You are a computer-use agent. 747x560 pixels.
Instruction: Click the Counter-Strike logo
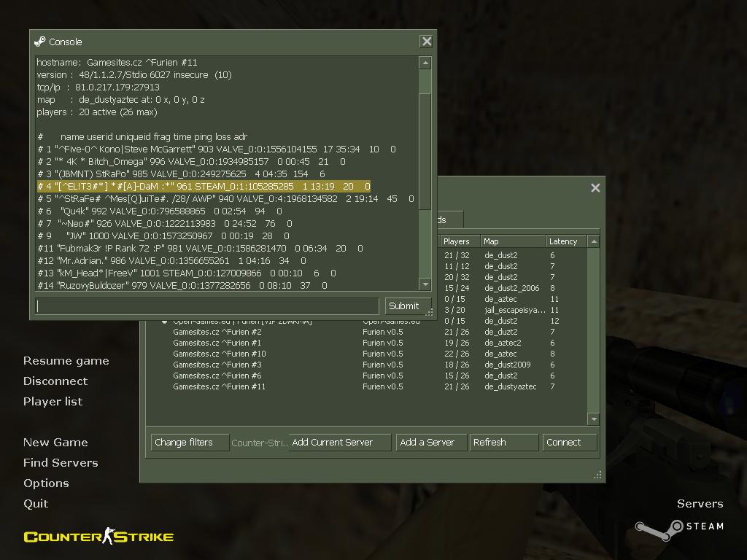pos(98,537)
